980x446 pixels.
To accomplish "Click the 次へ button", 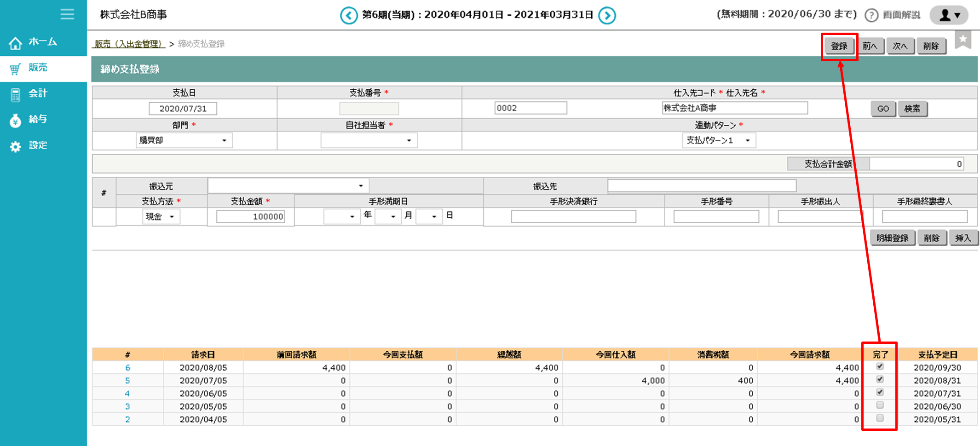I will coord(900,46).
